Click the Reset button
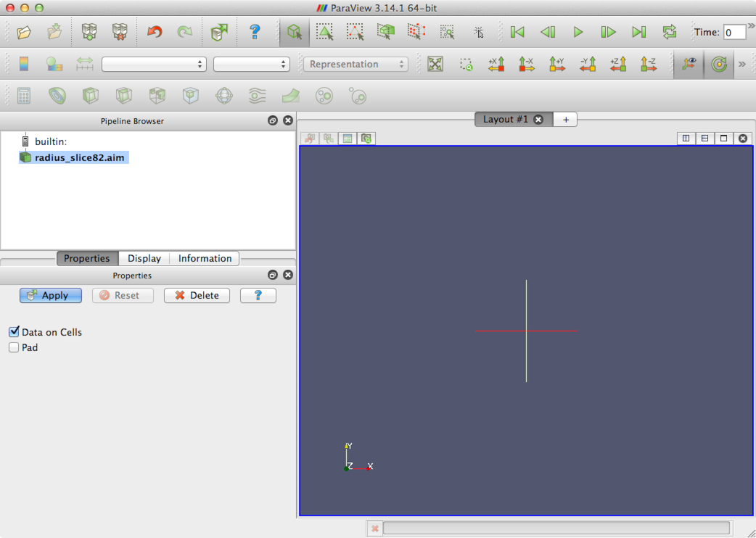Viewport: 756px width, 538px height. [123, 295]
